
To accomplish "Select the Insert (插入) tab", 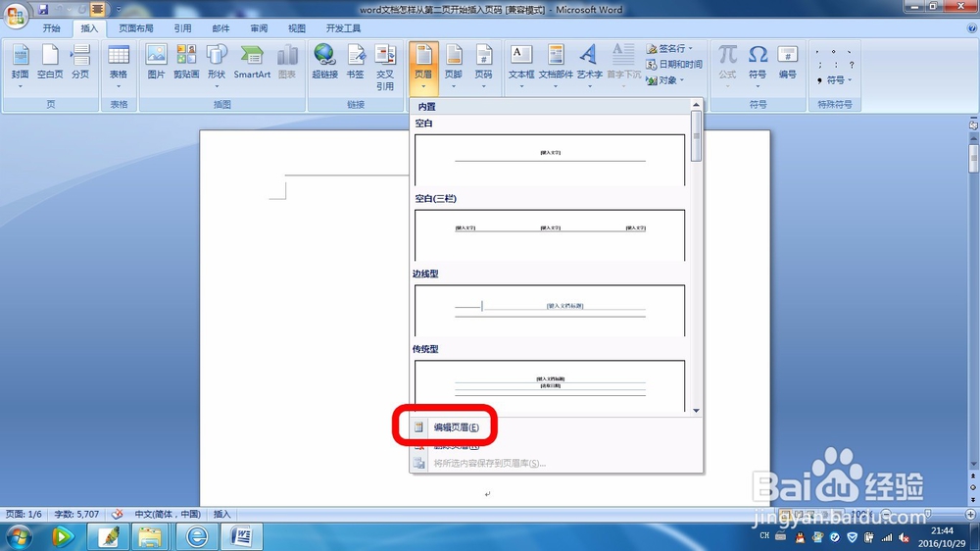I will click(x=89, y=28).
